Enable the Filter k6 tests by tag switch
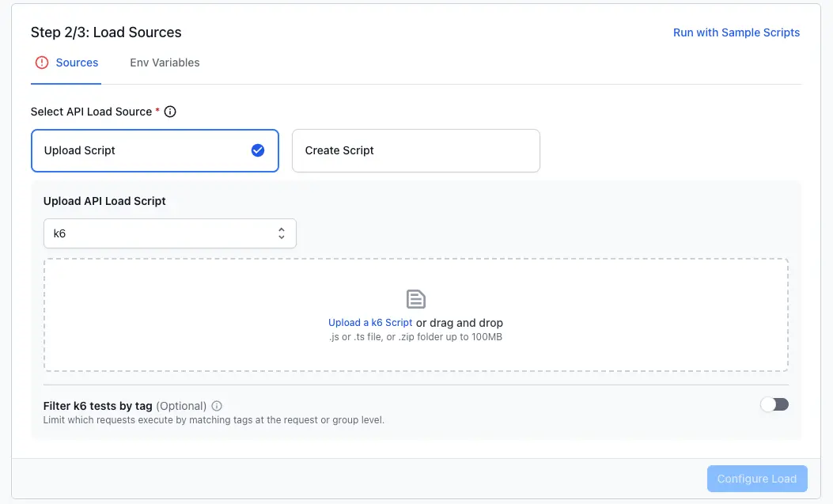 click(x=774, y=404)
